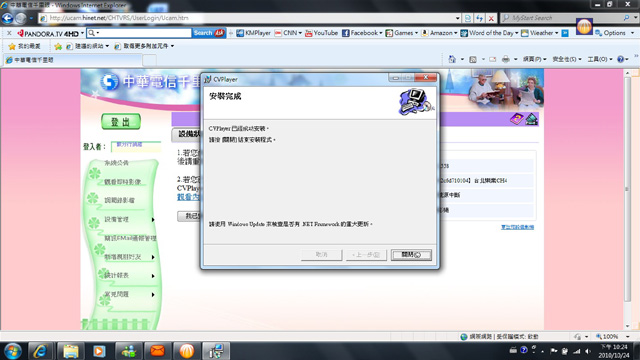This screenshot has width=640, height=360.
Task: Click the house icon beside help book
Action: tap(531, 119)
